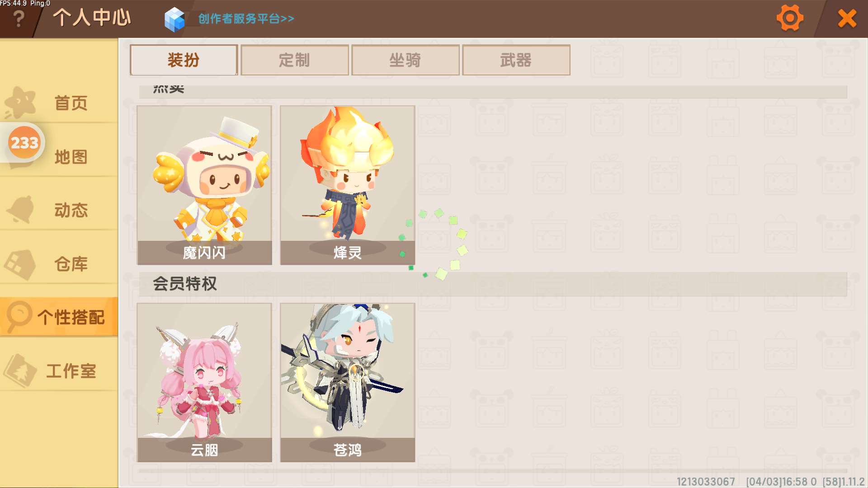Open the 坐骑 tab

405,60
